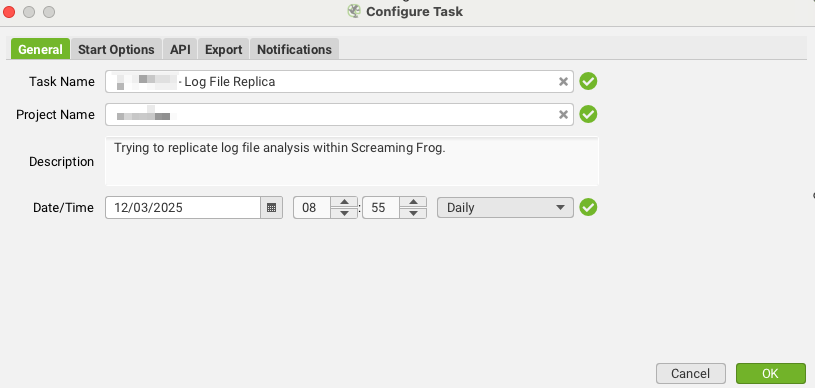
Task: Increase the minutes value with up arrow
Action: tap(413, 202)
